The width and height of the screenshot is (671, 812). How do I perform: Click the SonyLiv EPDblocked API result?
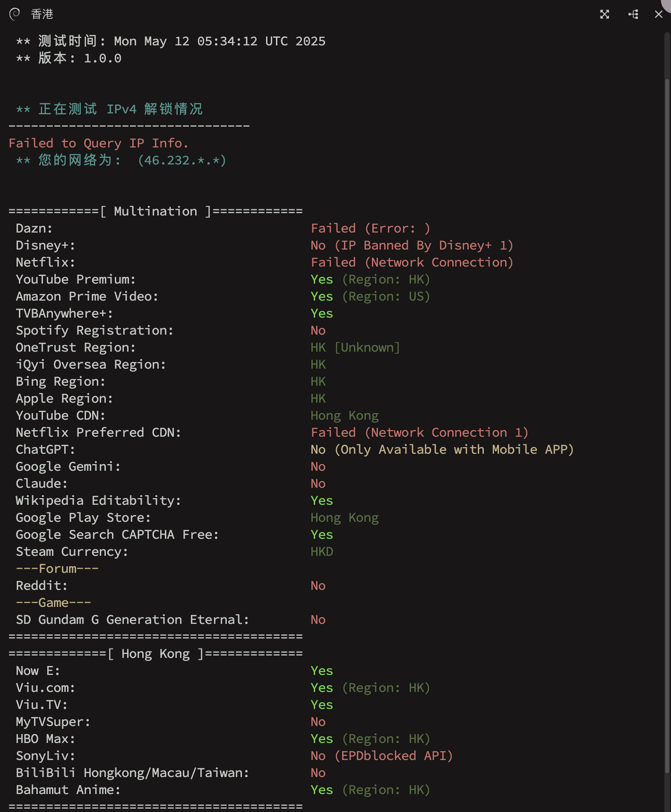382,756
